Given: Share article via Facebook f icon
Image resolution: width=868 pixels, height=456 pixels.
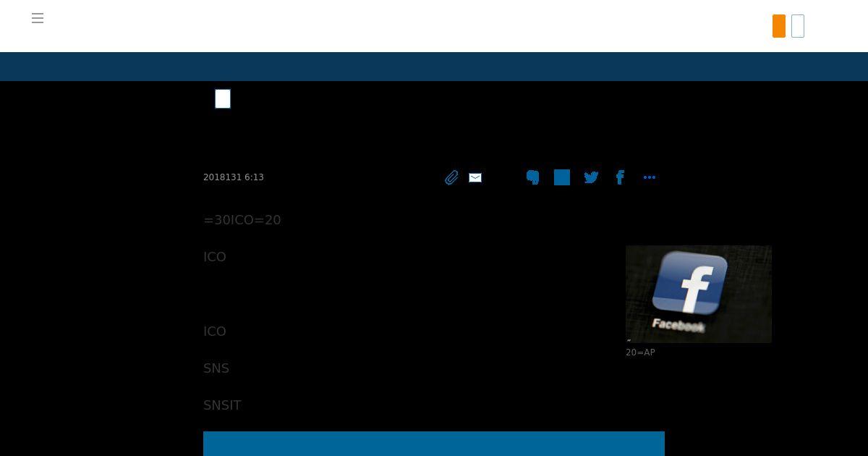Looking at the screenshot, I should click(x=620, y=177).
